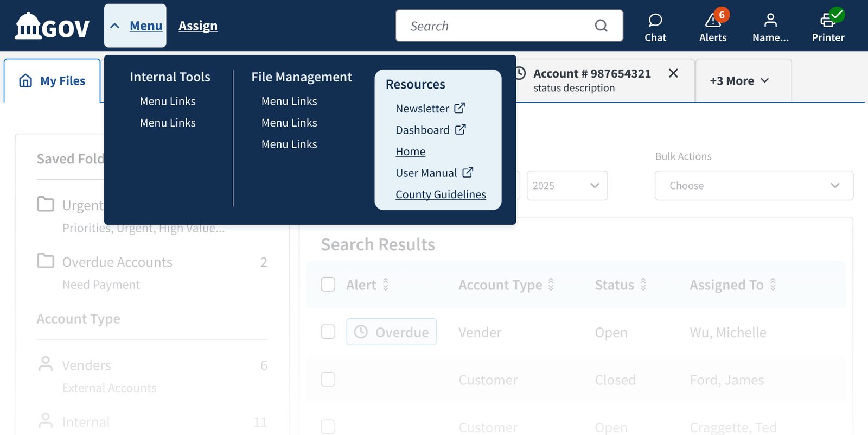Click the 'Wu, Michelle' assigned cell
Viewport: 868px width, 435px height.
pyautogui.click(x=728, y=332)
